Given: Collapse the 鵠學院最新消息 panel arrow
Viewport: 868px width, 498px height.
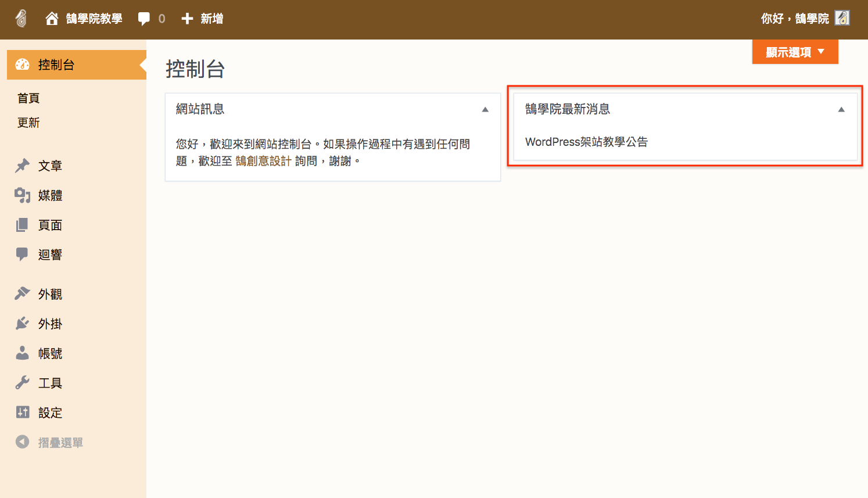Looking at the screenshot, I should 841,109.
